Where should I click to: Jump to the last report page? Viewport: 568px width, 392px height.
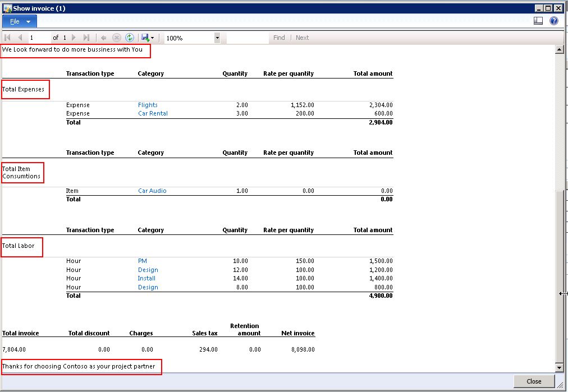86,38
